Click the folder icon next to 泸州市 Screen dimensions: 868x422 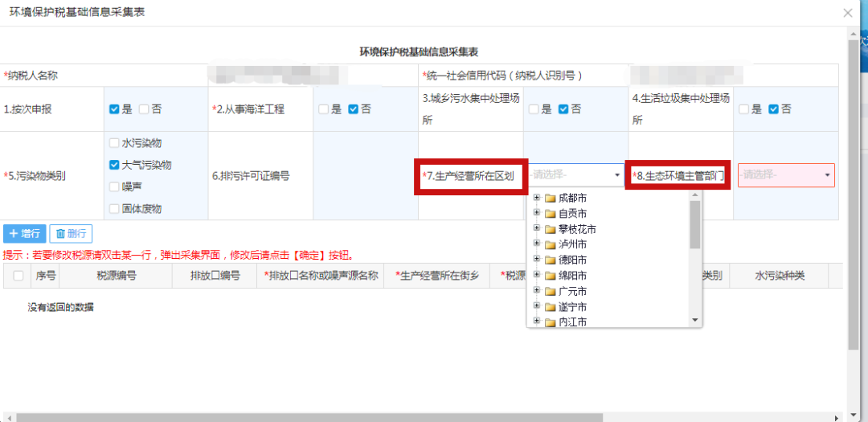click(x=551, y=244)
